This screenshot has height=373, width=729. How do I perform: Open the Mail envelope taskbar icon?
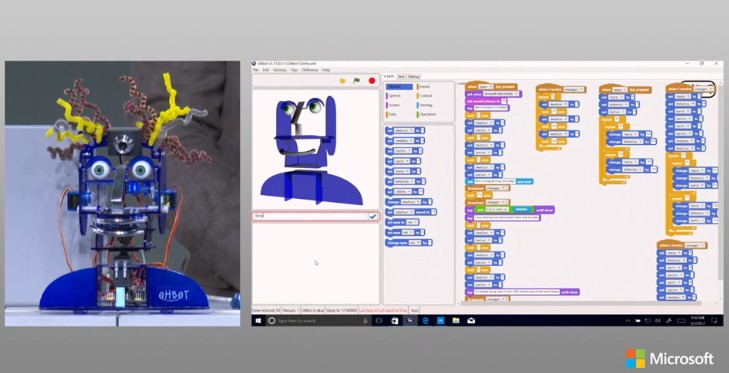pyautogui.click(x=471, y=320)
